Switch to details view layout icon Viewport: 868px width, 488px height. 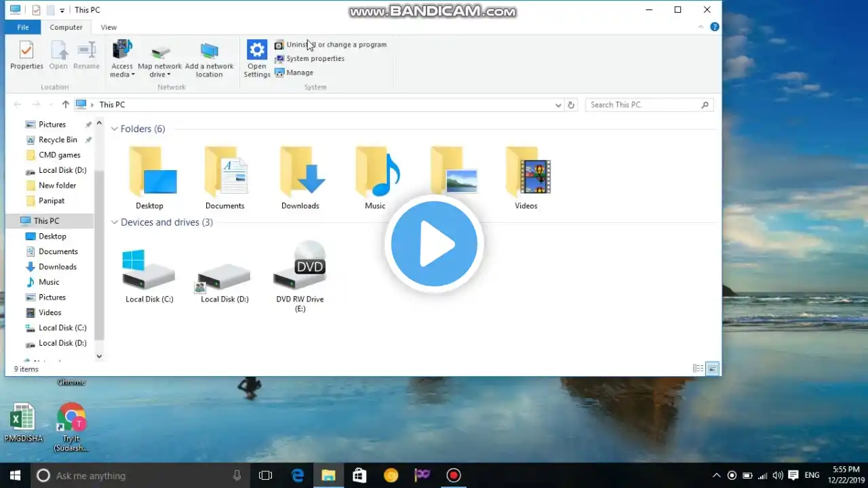698,369
